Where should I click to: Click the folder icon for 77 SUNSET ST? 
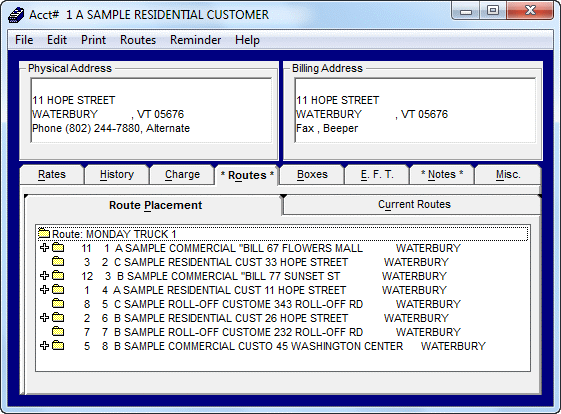coord(58,276)
